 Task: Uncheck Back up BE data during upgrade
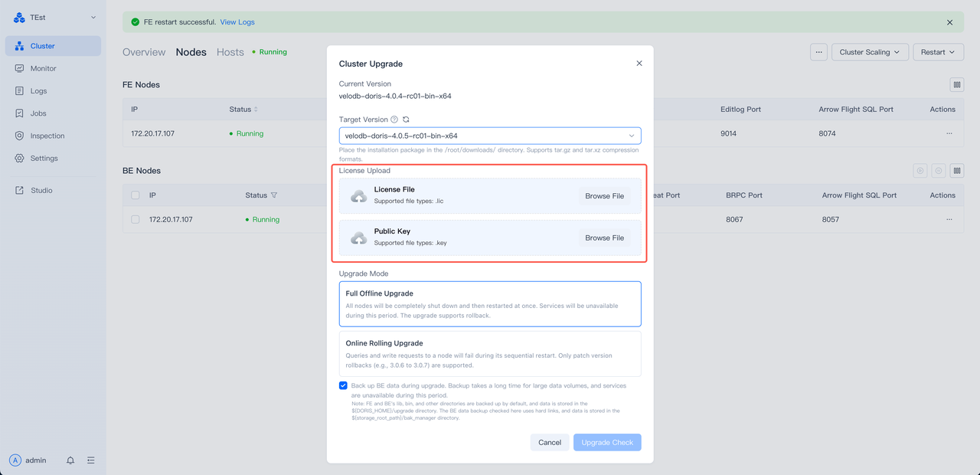coord(344,385)
